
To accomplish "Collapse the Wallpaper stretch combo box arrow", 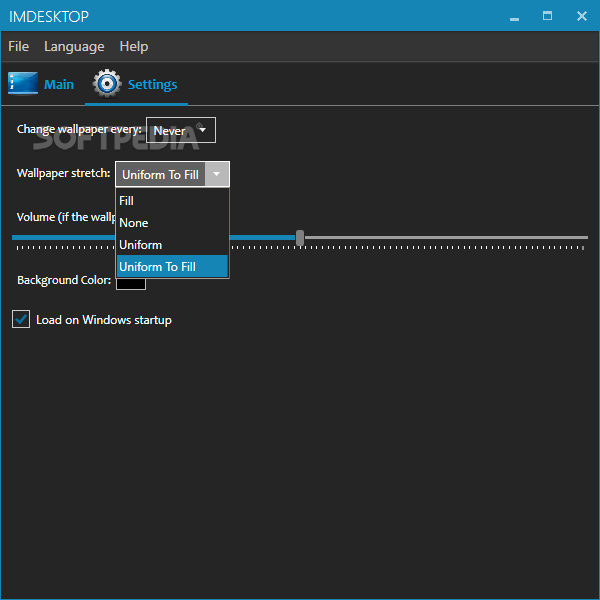I will [217, 174].
